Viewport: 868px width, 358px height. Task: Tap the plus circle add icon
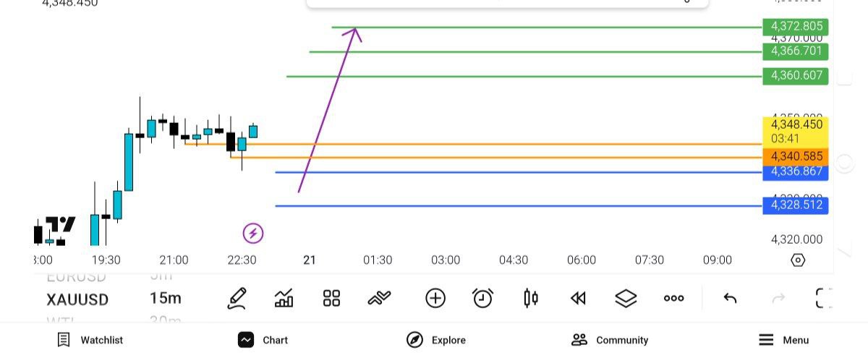435,298
